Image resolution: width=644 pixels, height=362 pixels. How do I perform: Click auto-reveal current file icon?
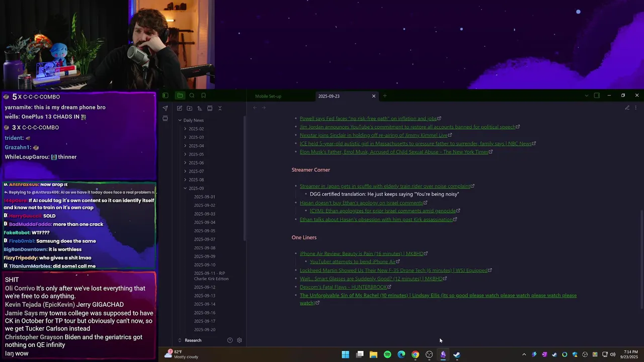[210, 108]
